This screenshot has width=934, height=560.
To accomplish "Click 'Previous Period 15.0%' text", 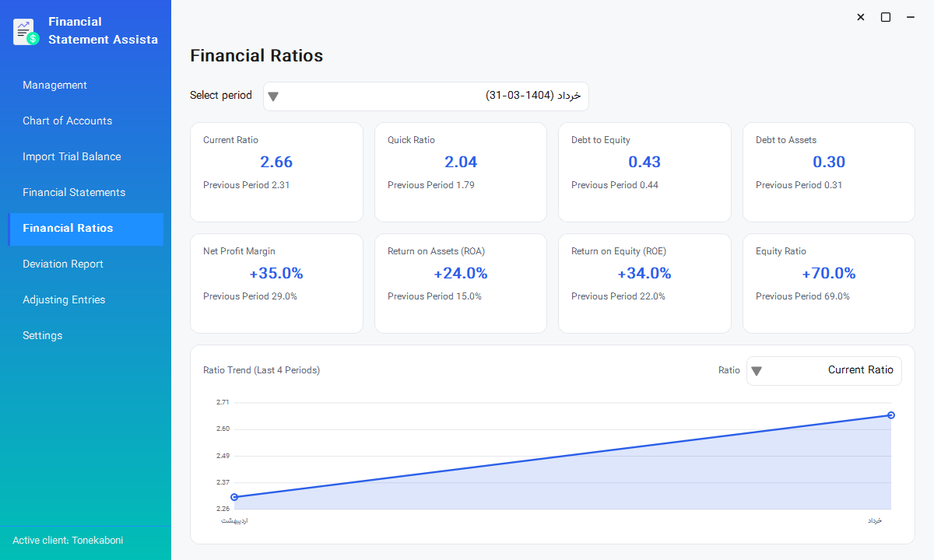I will tap(434, 296).
